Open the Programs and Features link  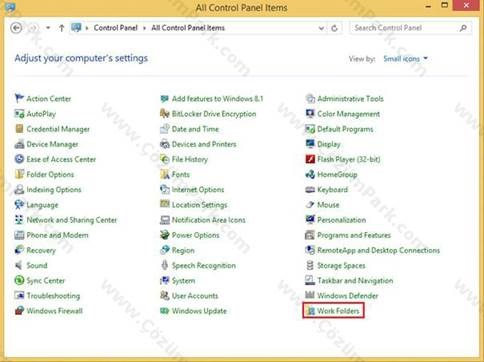pyautogui.click(x=354, y=235)
